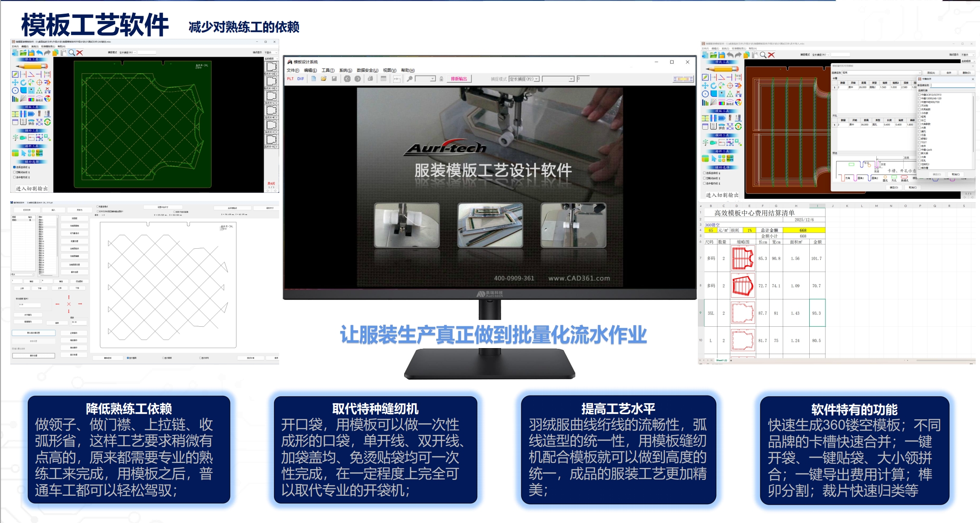Viewport: 980px width, 523px height.
Task: Click magnifier icon in 模板设计系统 toolbar
Action: [409, 79]
